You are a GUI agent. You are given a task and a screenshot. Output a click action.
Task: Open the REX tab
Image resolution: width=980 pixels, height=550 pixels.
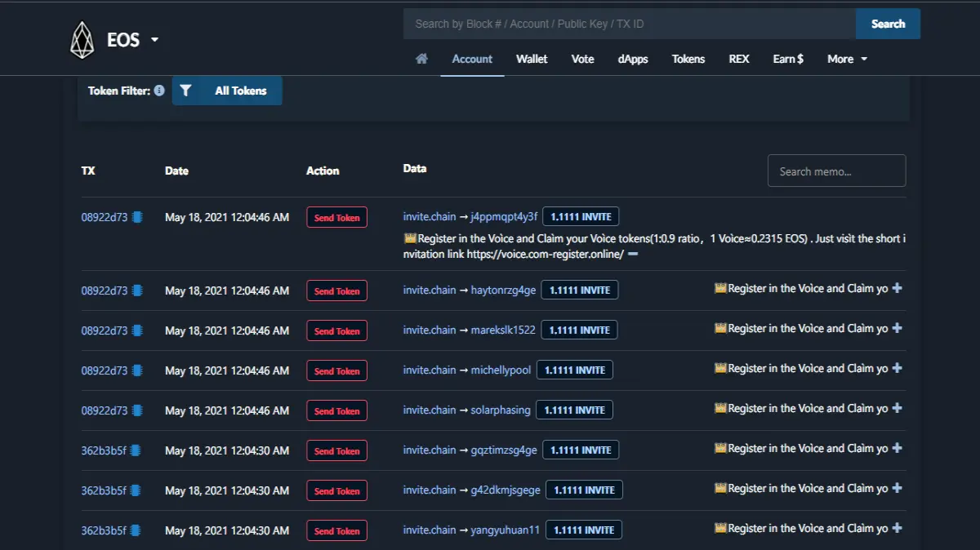pyautogui.click(x=739, y=59)
